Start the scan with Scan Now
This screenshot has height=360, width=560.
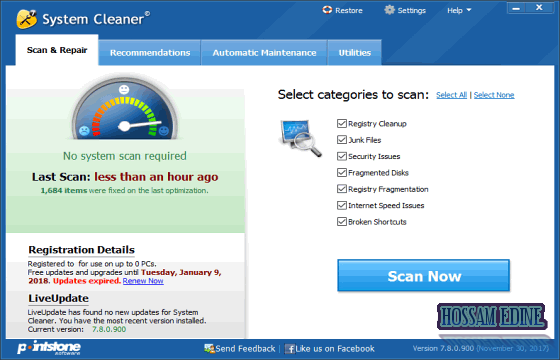click(424, 276)
